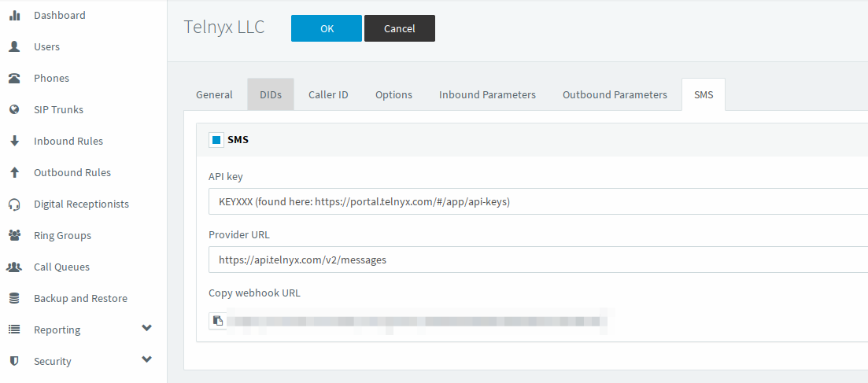The height and width of the screenshot is (383, 868).
Task: Click the Phones telephone icon
Action: pos(14,79)
